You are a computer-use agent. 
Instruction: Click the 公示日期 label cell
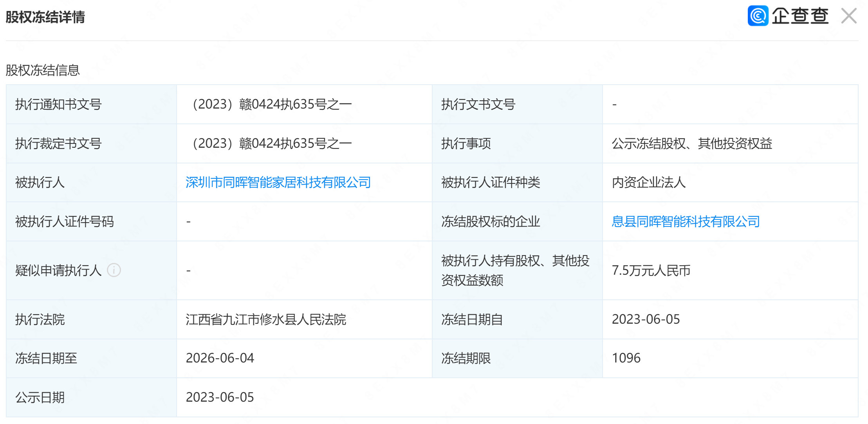40,397
